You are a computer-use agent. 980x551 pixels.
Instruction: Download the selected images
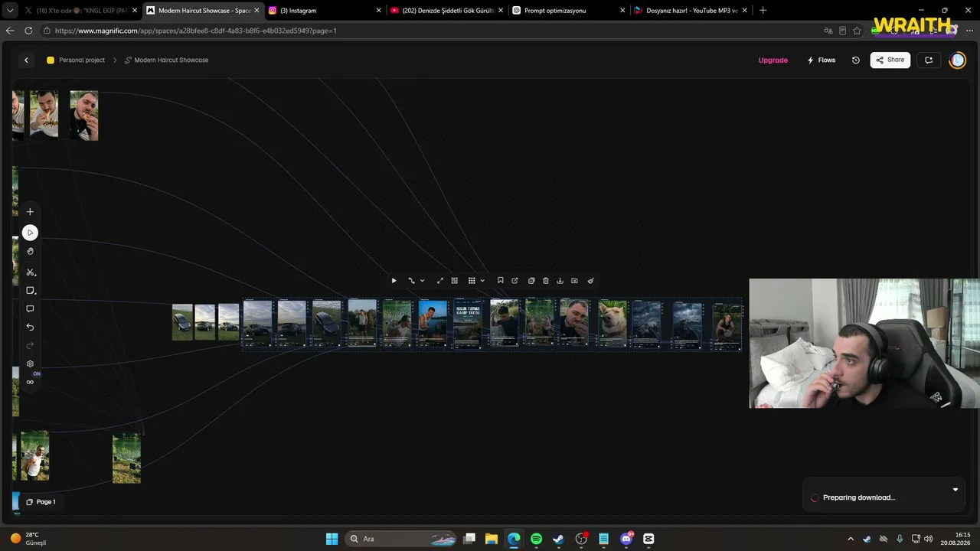[560, 281]
